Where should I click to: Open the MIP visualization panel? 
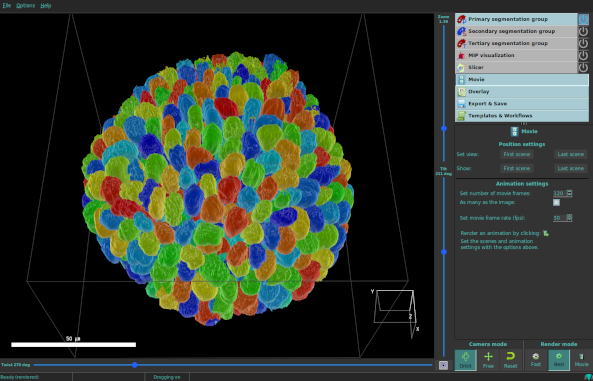(x=516, y=56)
